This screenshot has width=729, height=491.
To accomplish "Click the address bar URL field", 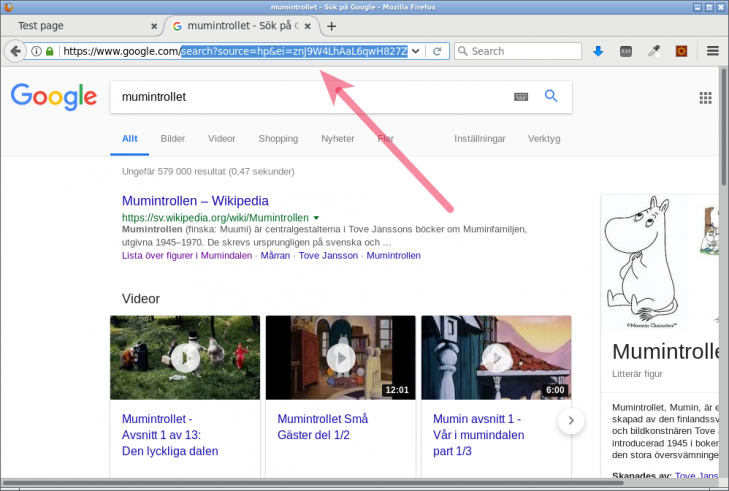I will (235, 51).
